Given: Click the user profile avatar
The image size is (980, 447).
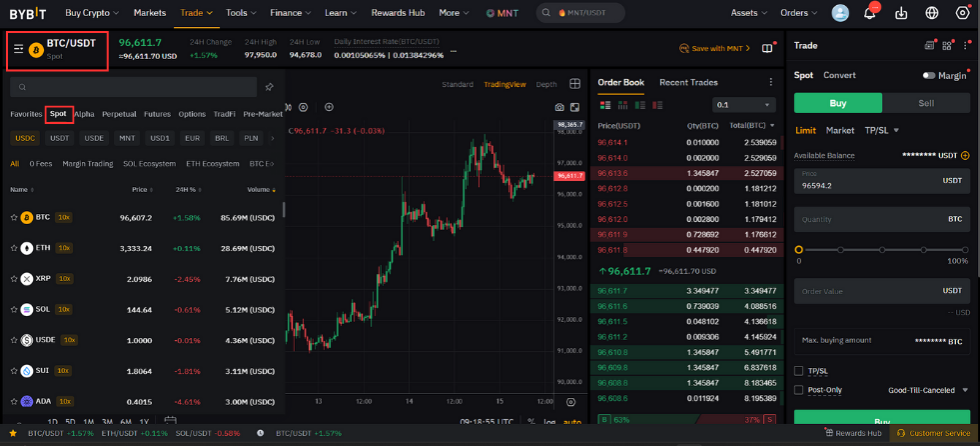Looking at the screenshot, I should point(840,13).
